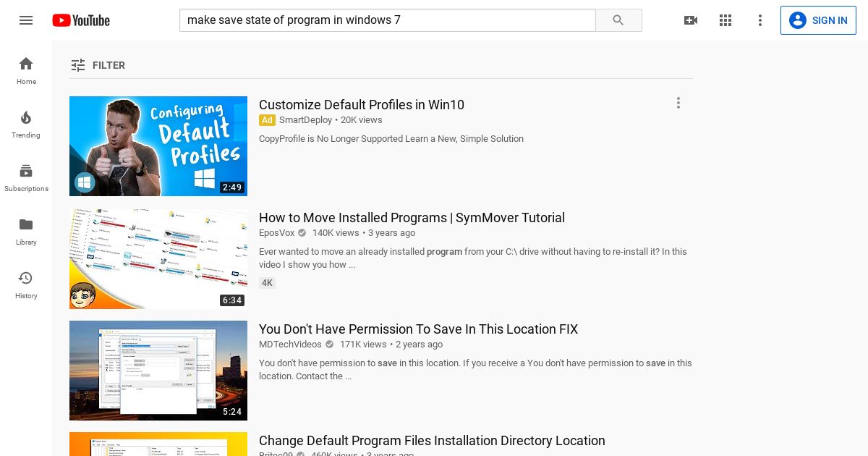Open title You Don't Have Permission To Save
Screen dimensions: 868x456
(x=418, y=329)
